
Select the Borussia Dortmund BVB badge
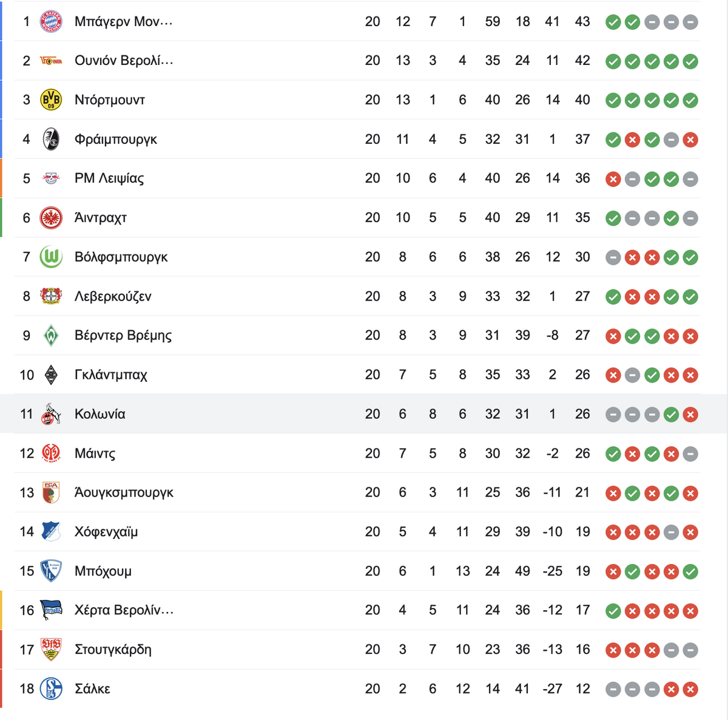51,100
